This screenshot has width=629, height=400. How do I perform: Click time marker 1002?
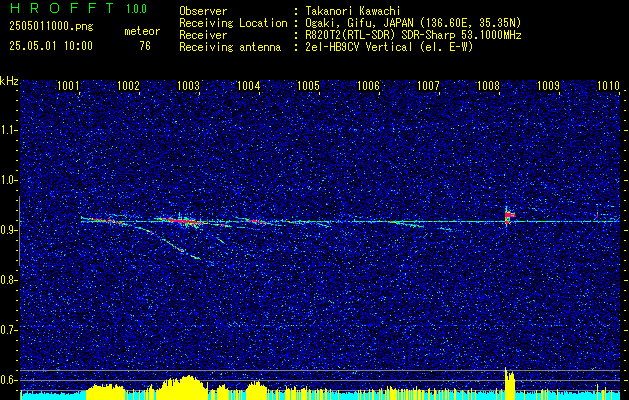[128, 85]
